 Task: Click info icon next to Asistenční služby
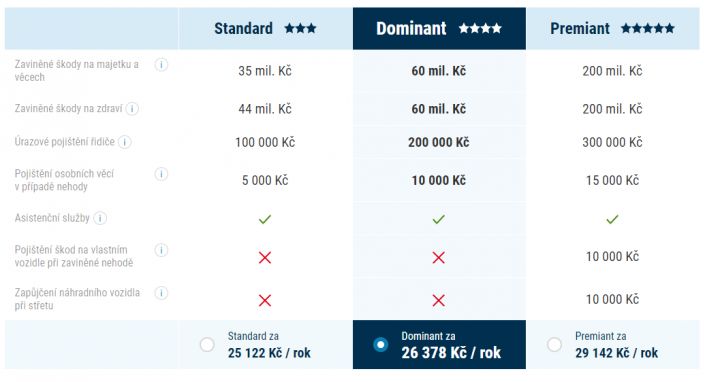100,218
